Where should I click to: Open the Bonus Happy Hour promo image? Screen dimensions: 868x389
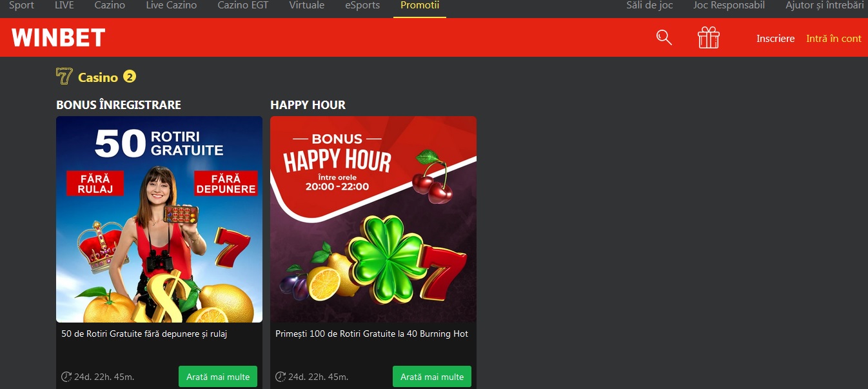point(373,219)
